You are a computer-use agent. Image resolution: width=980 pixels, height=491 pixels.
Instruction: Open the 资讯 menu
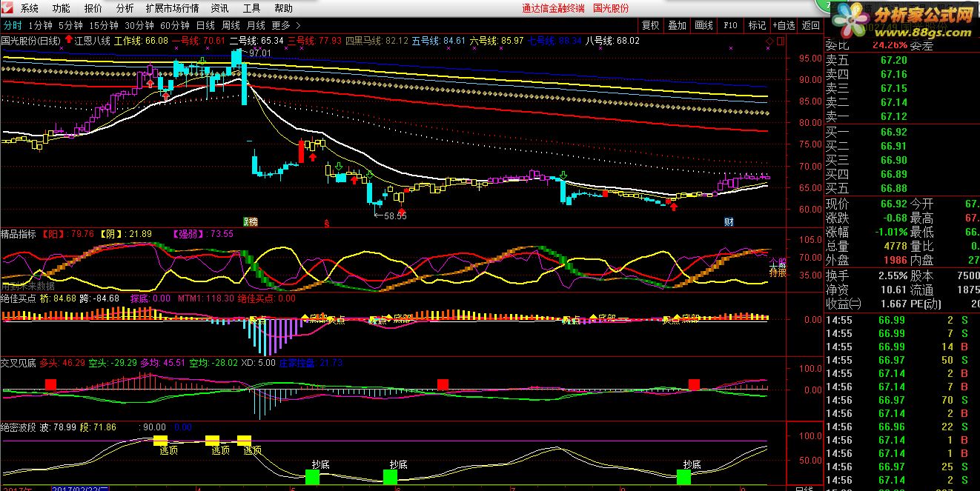point(219,8)
